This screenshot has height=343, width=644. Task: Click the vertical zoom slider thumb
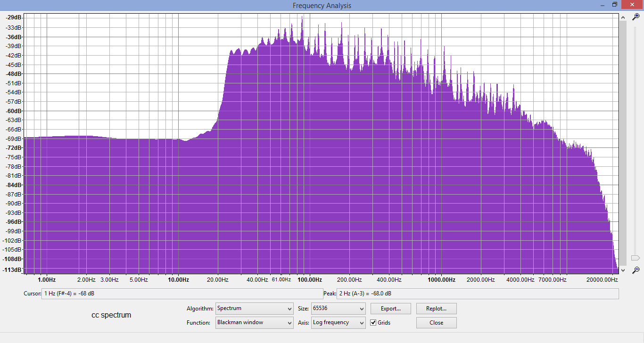[636, 258]
